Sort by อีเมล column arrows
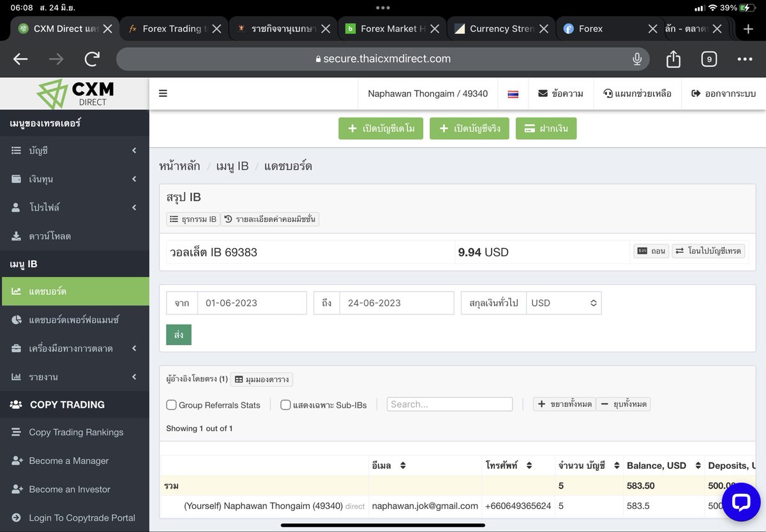The height and width of the screenshot is (532, 766). [403, 466]
